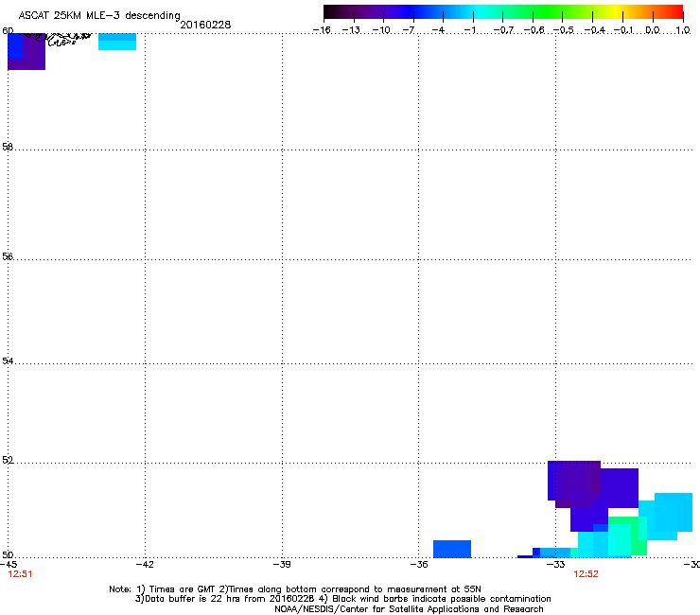
Task: Click the latitude label '50'
Action: tap(8, 554)
